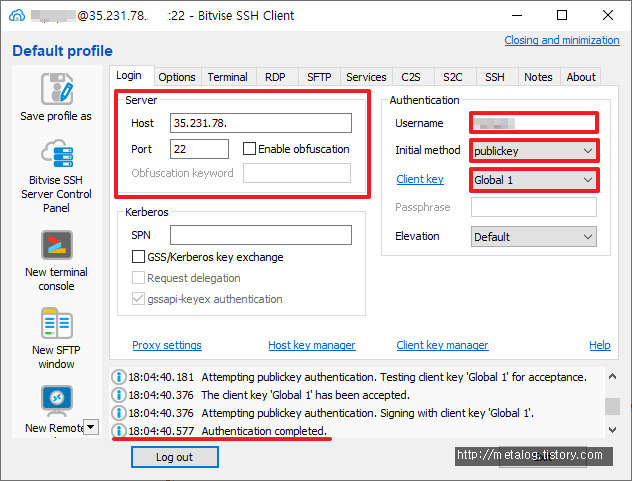
Task: Click the Help link
Action: [600, 345]
